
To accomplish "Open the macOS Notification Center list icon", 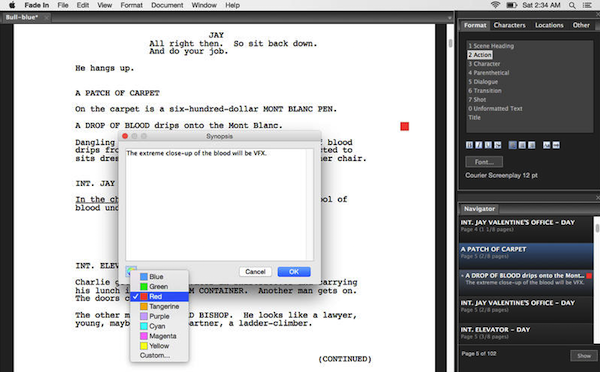I will (x=587, y=5).
